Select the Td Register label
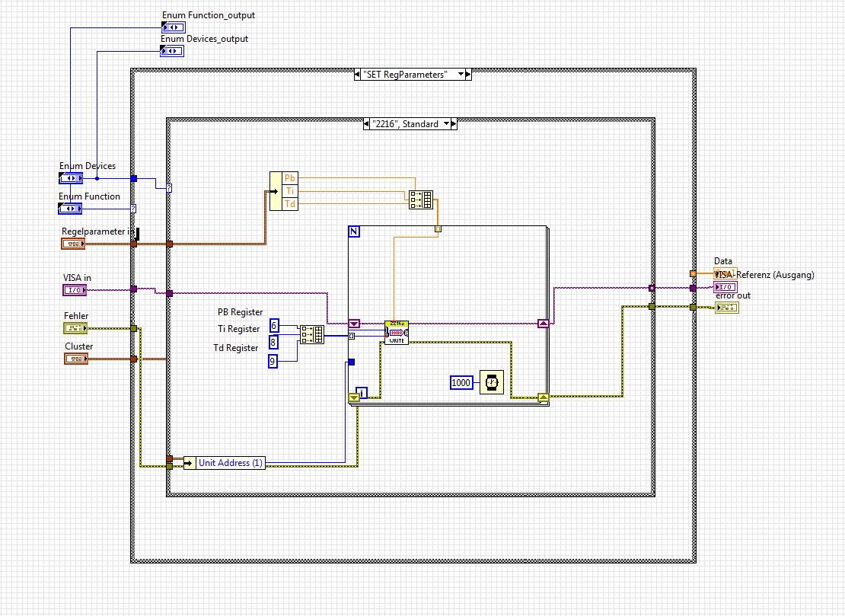 pos(235,348)
